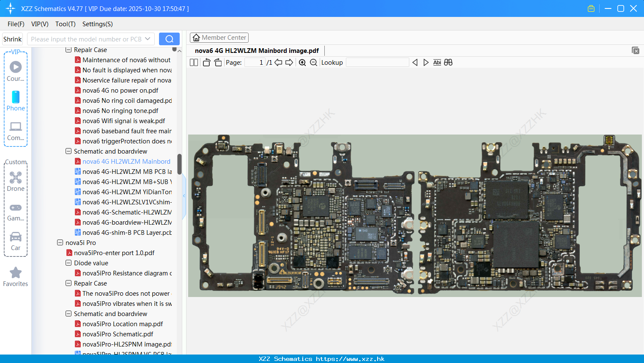The image size is (644, 363).
Task: Open the Computer category in sidebar
Action: [16, 131]
